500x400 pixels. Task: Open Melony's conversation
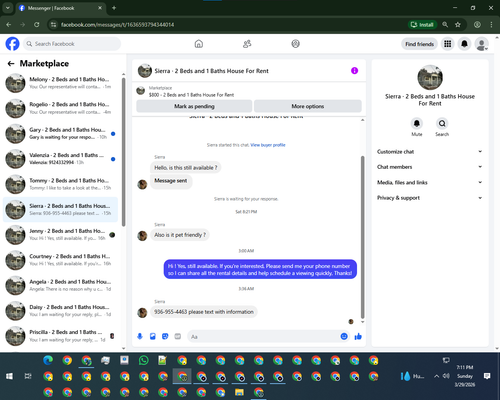(x=61, y=83)
